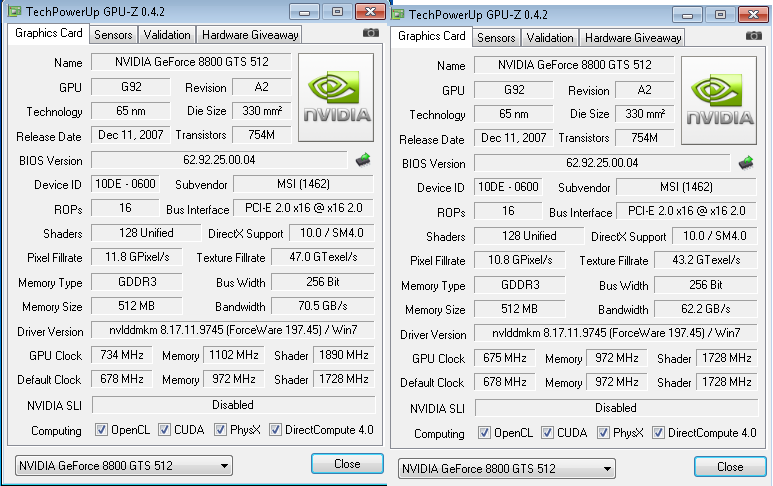This screenshot has height=486, width=773.
Task: Open the GPU selector dropdown in left window
Action: click(124, 465)
